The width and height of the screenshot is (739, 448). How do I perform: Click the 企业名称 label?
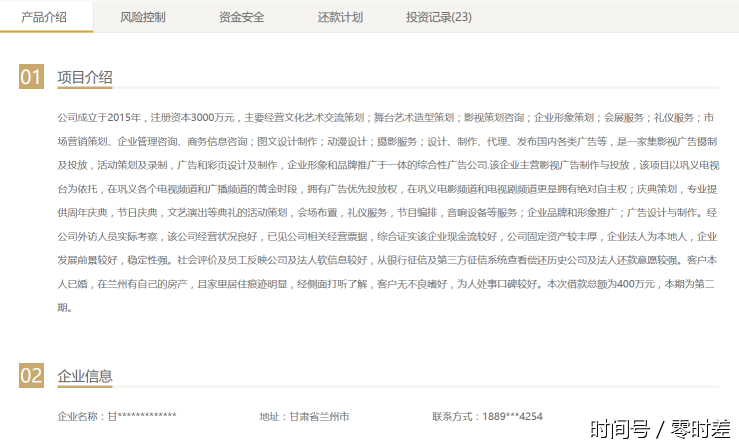[81, 416]
